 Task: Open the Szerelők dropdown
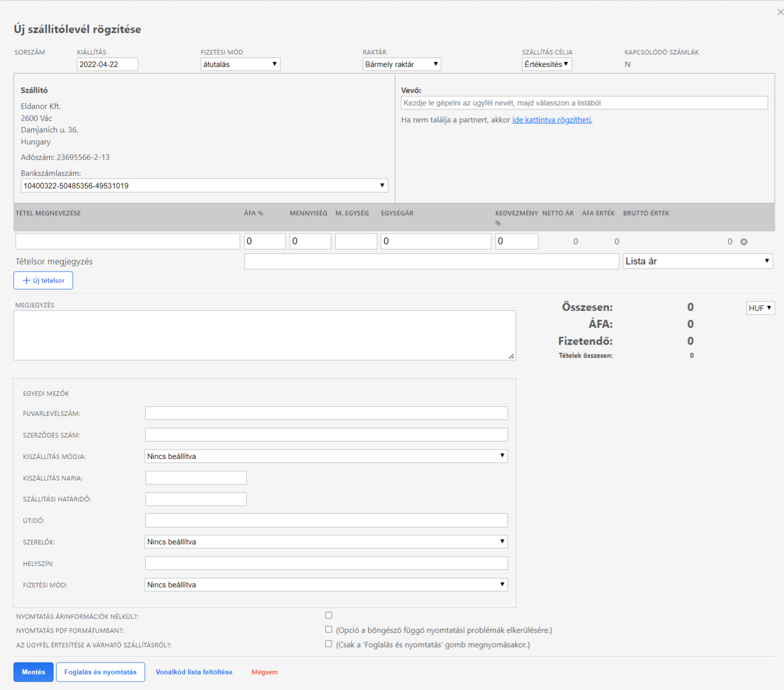(x=326, y=541)
